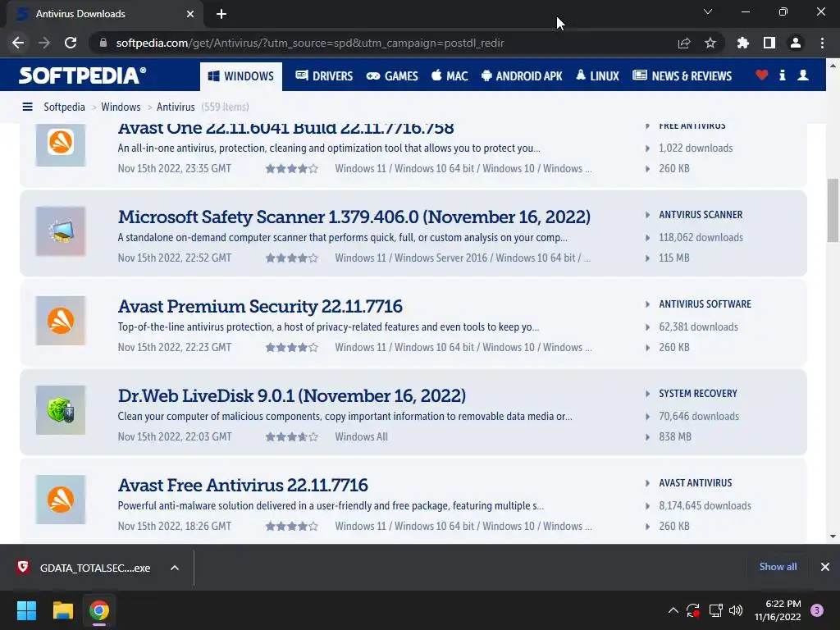840x630 pixels.
Task: Click Show all downloads
Action: [778, 567]
